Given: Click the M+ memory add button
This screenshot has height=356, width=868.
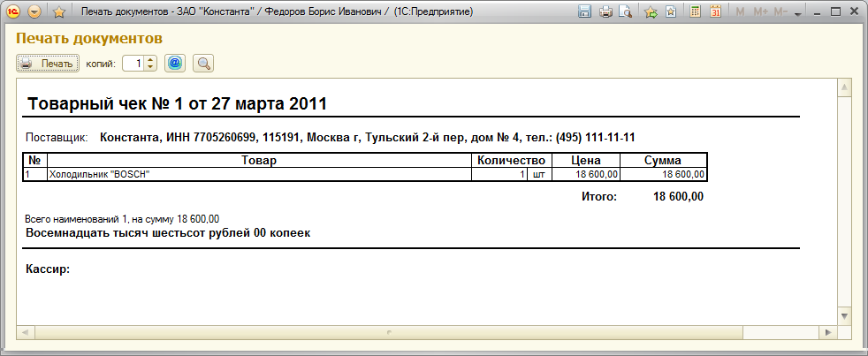Looking at the screenshot, I should coord(761,11).
